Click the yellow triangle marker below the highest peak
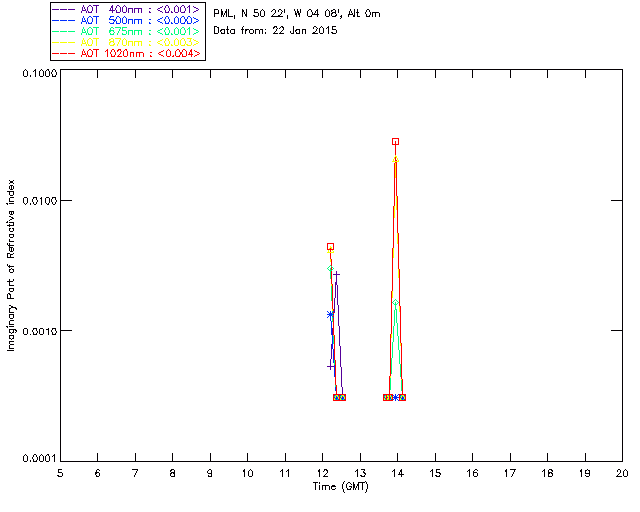 pos(395,160)
